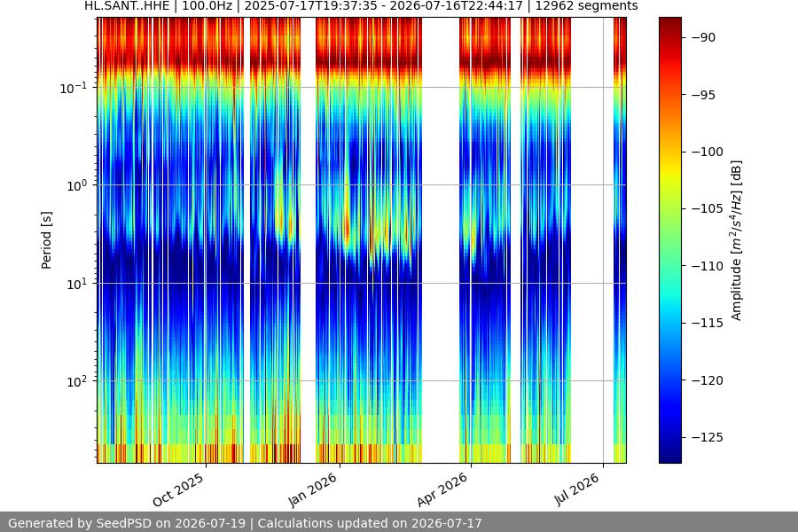Click the colorbar gradient strip
This screenshot has height=532, width=798.
pos(669,240)
